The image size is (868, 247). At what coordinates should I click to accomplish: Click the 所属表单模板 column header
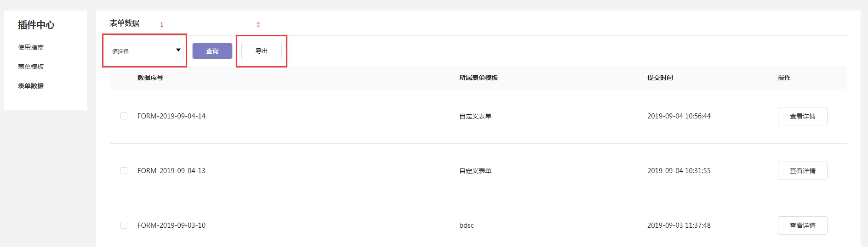(478, 78)
